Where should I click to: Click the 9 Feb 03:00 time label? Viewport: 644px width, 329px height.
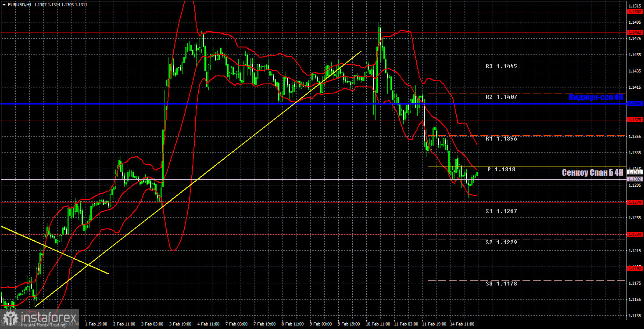coord(320,324)
